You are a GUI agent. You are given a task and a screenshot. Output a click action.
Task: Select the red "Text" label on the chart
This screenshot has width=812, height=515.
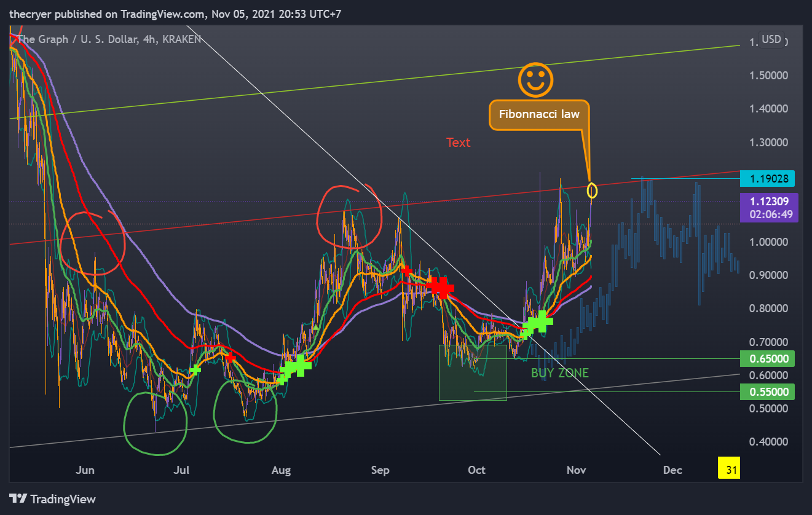pos(458,143)
